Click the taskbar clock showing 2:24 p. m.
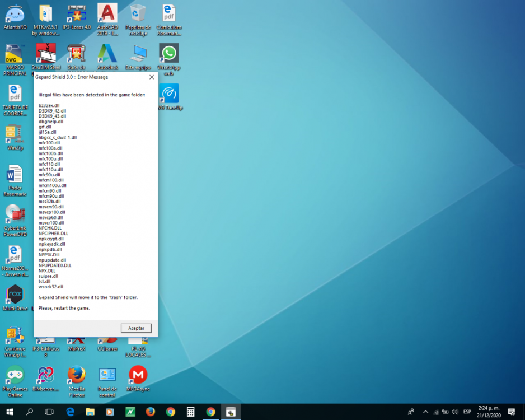 [x=490, y=412]
